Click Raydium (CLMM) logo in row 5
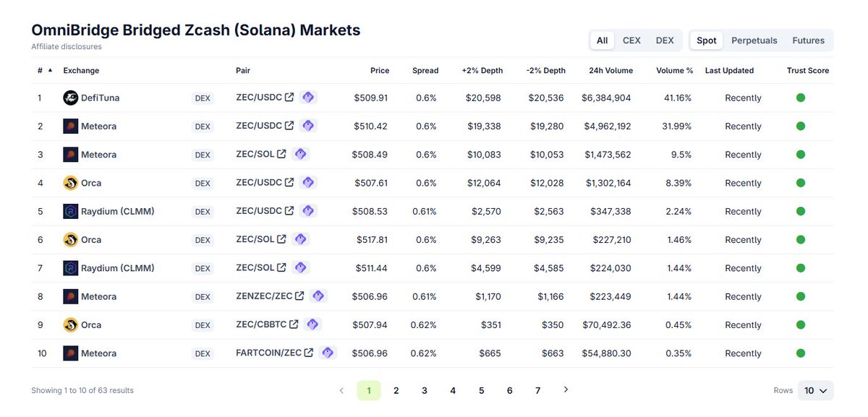Viewport: 868px width, 417px height. (70, 211)
